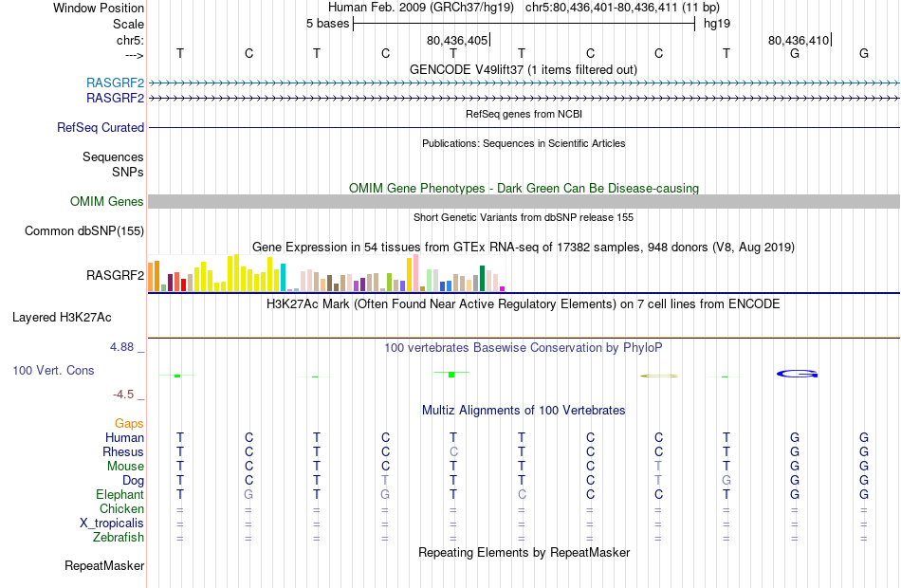
Task: Select the Chicken species row label
Action: [121, 509]
